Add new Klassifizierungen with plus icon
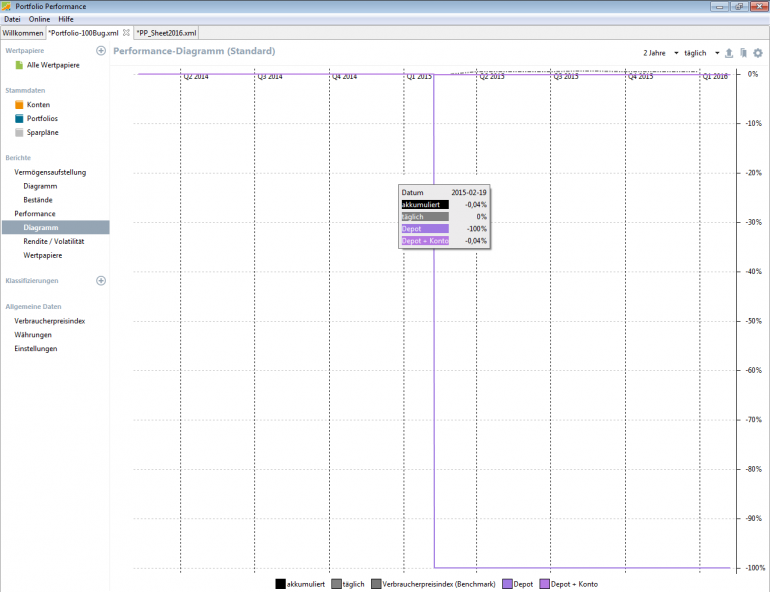Image resolution: width=770 pixels, height=592 pixels. 100,281
